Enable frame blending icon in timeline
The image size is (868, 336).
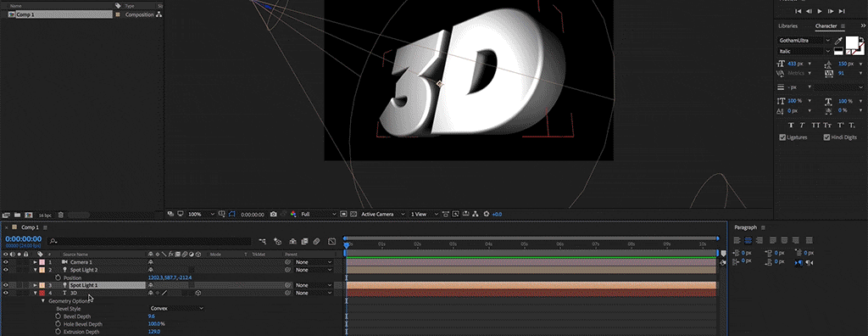coord(304,242)
